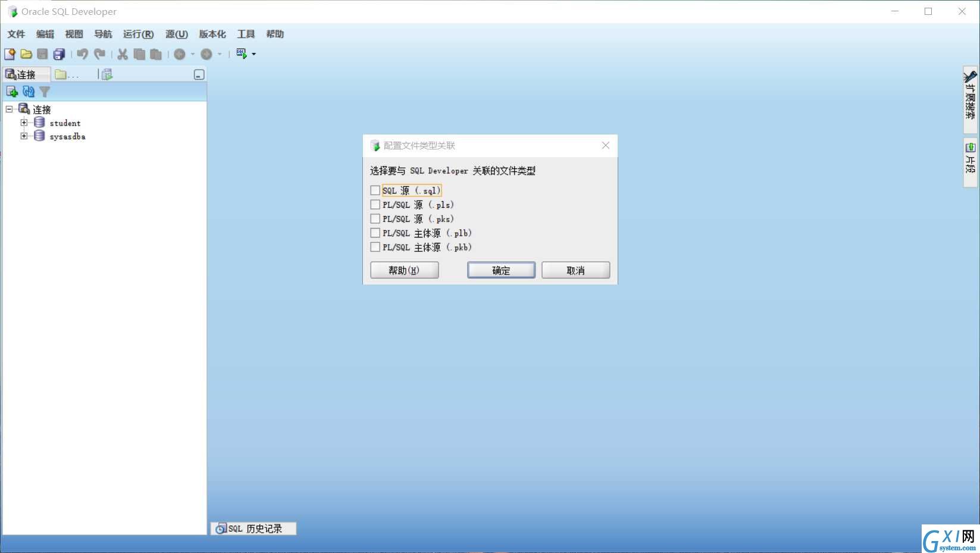Viewport: 980px width, 553px height.
Task: Open the 文件 menu
Action: 16,34
